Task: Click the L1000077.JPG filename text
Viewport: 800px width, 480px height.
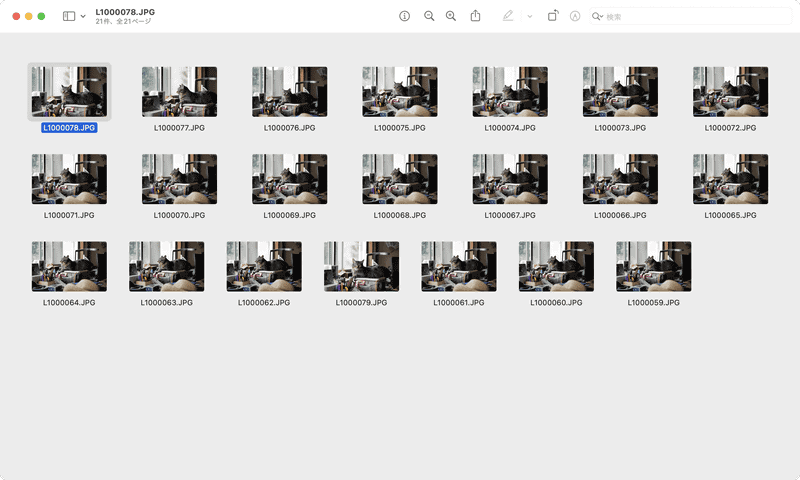Action: [x=180, y=128]
